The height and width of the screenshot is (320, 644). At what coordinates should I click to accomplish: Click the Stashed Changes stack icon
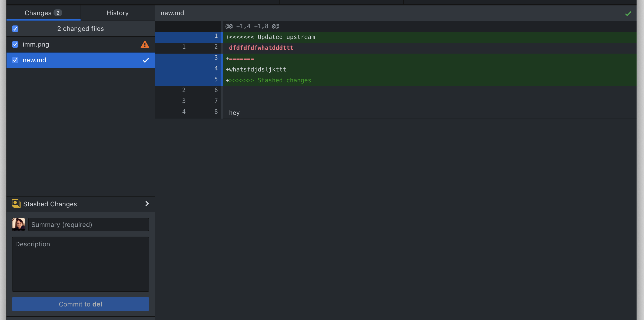point(16,204)
